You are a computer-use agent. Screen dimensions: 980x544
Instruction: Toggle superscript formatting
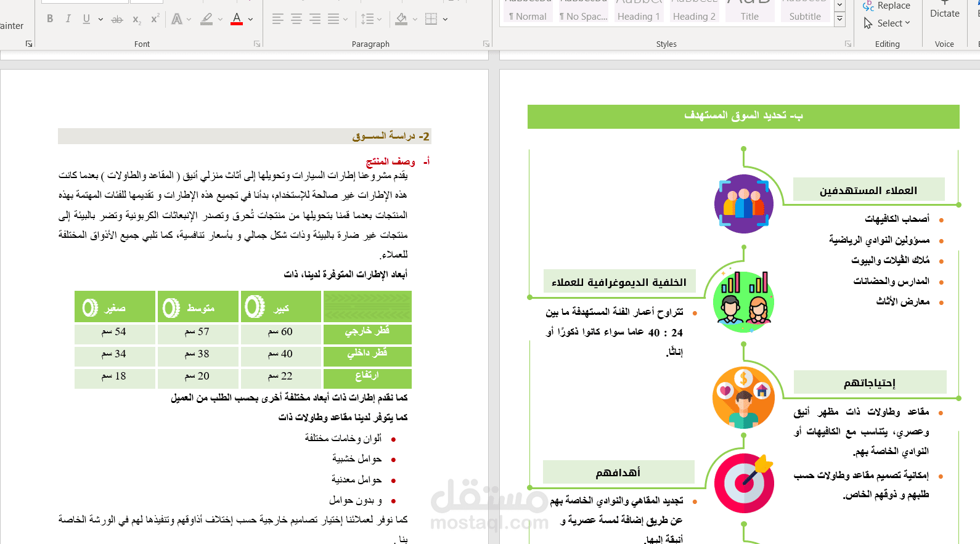[155, 19]
